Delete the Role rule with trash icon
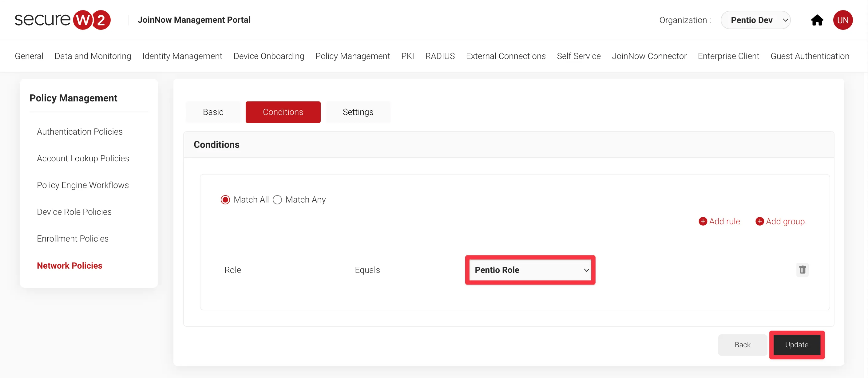The image size is (868, 378). point(802,270)
